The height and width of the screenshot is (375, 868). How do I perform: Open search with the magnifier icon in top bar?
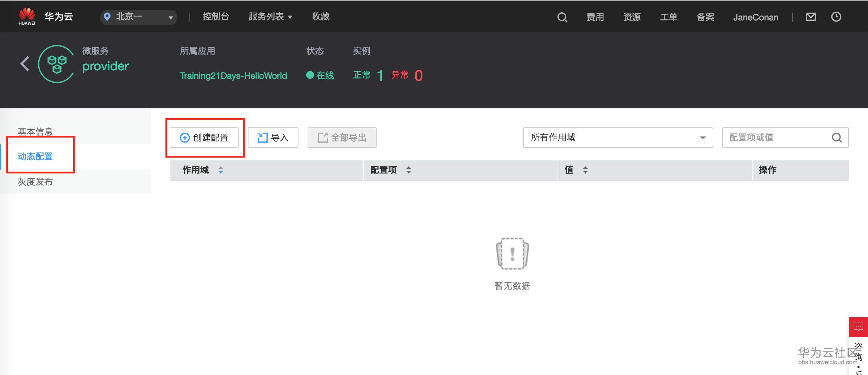point(562,17)
